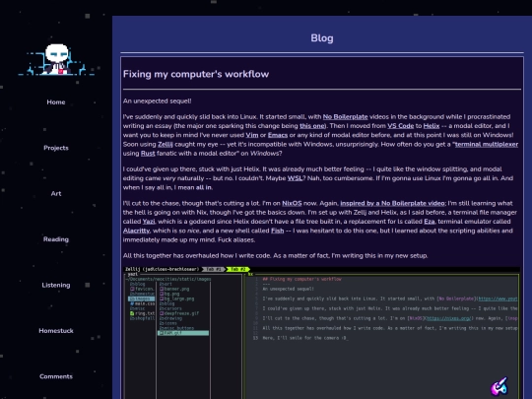
Task: Click the Blog page heading
Action: [322, 38]
